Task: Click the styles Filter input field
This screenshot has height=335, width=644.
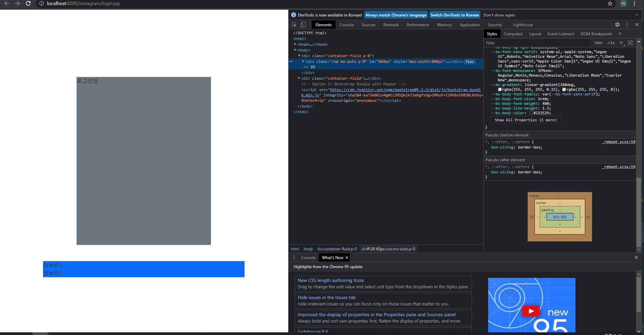Action: click(x=537, y=43)
